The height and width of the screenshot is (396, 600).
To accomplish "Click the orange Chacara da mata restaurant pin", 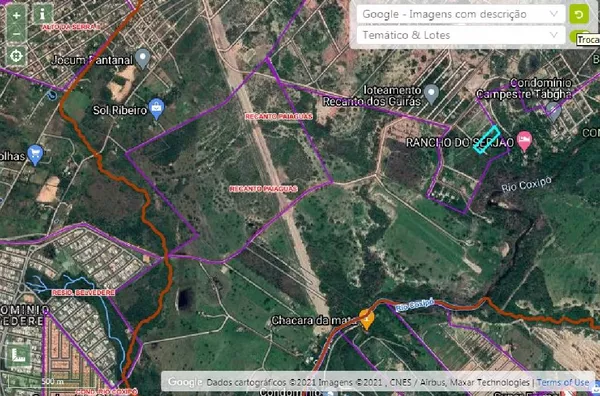I will pos(366,319).
